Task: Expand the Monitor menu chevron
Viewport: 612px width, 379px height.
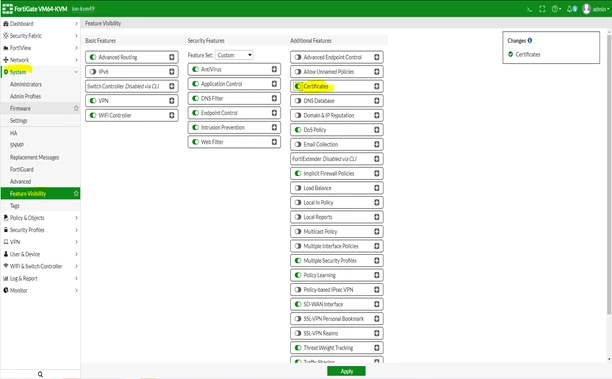Action: (x=76, y=290)
